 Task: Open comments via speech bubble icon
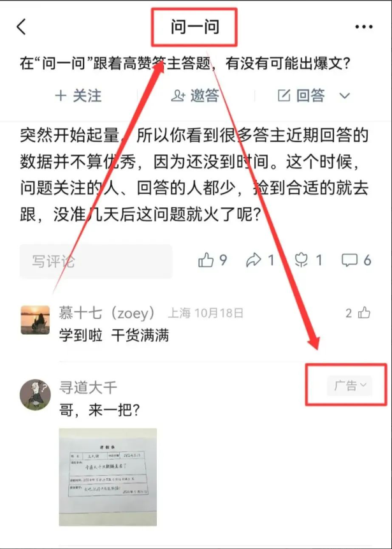pyautogui.click(x=349, y=260)
